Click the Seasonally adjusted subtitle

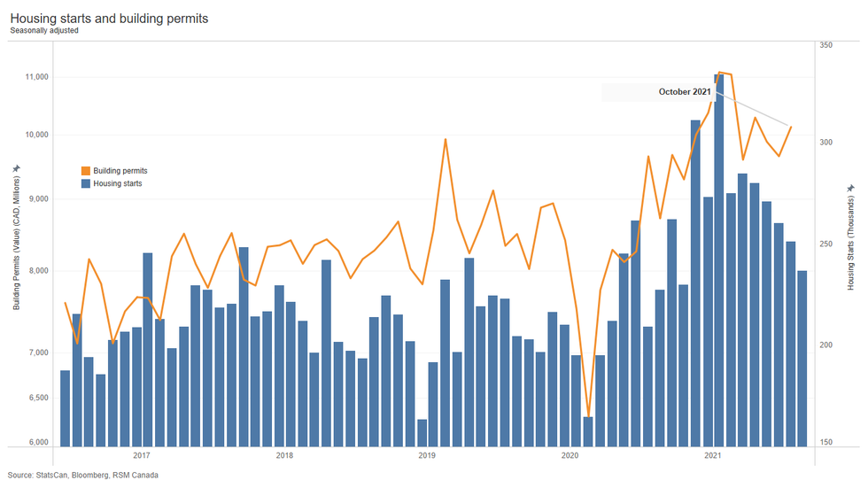pyautogui.click(x=44, y=31)
